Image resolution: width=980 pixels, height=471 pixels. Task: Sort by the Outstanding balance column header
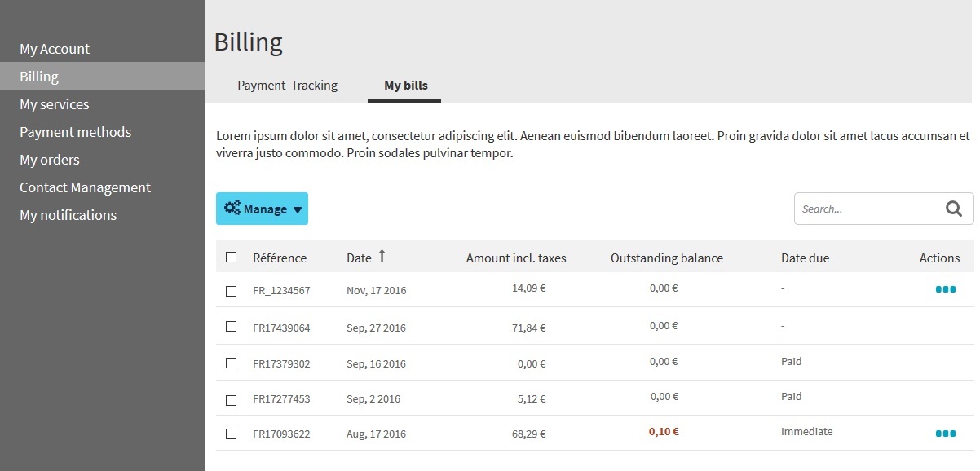[x=666, y=258]
